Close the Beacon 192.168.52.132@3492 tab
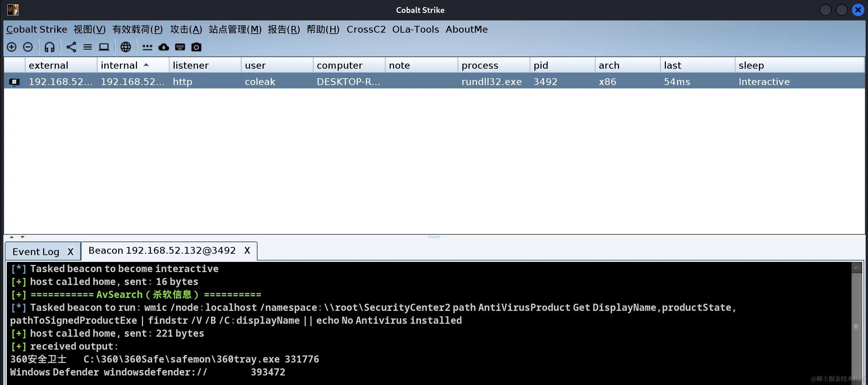 tap(247, 251)
